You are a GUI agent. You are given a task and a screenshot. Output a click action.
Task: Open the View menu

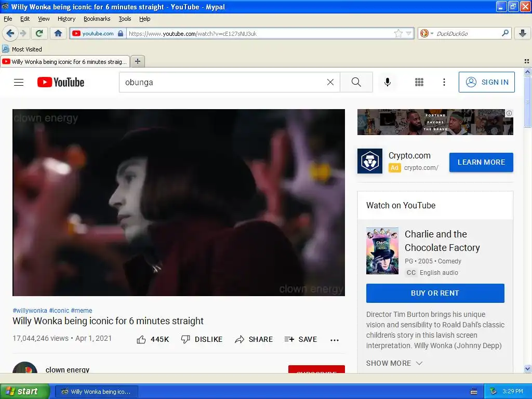click(44, 19)
